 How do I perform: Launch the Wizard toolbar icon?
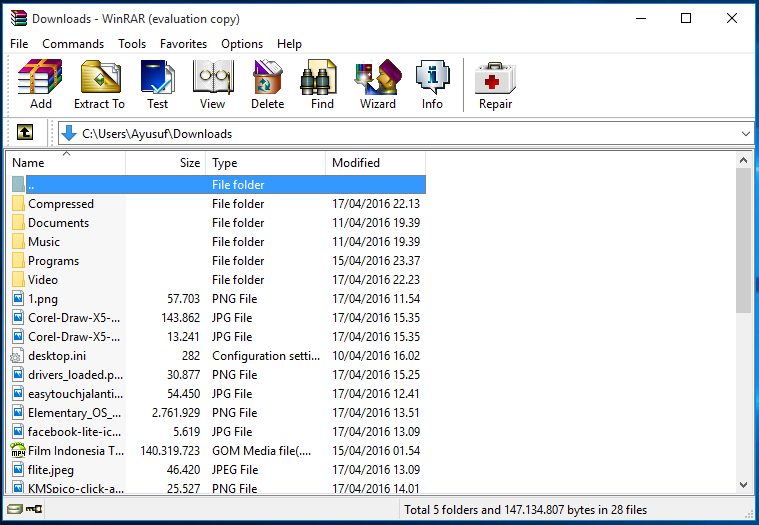(378, 76)
